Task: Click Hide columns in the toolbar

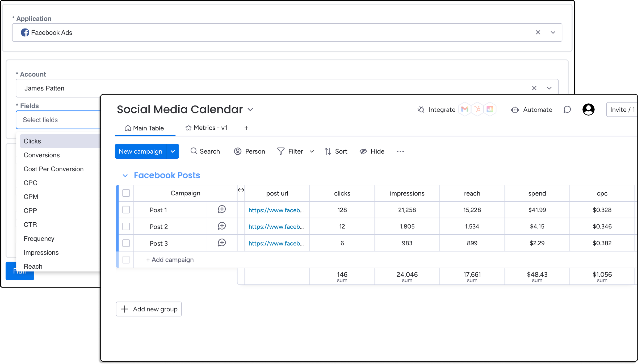Action: [x=372, y=151]
